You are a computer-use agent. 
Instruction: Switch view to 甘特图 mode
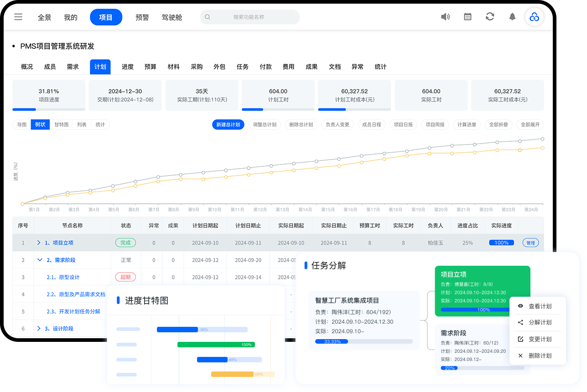coord(62,124)
